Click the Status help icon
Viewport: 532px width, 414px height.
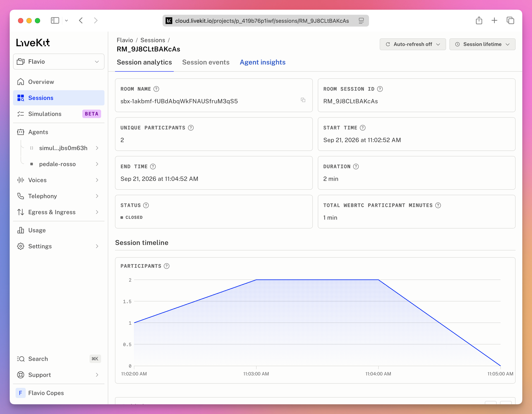coord(146,205)
